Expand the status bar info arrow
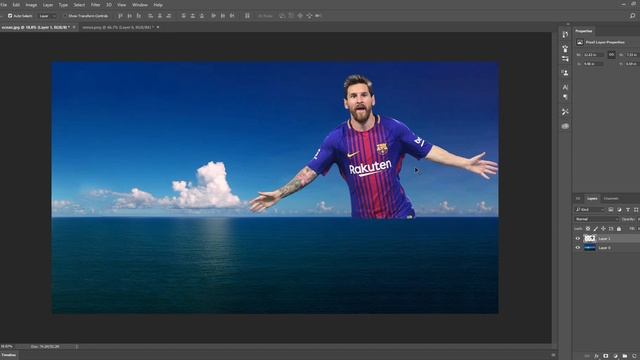 (x=77, y=347)
